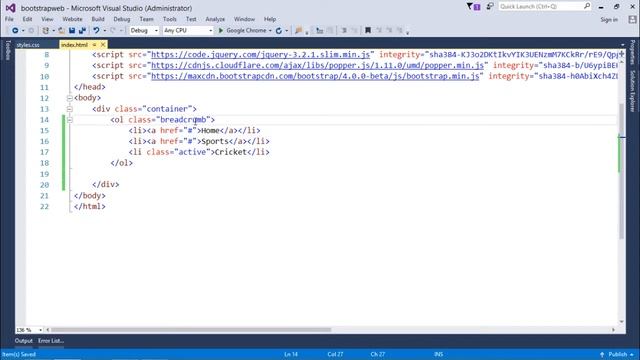Click the word Home on line 15

click(210, 131)
